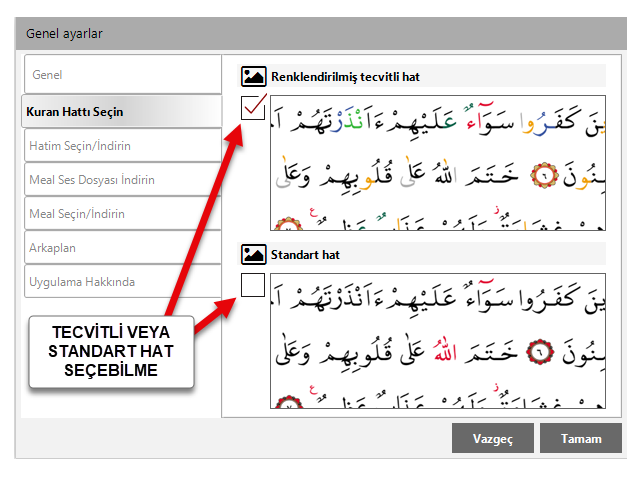Image resolution: width=642 pixels, height=477 pixels.
Task: Open Meal Seçin/İndirin section
Action: (123, 213)
